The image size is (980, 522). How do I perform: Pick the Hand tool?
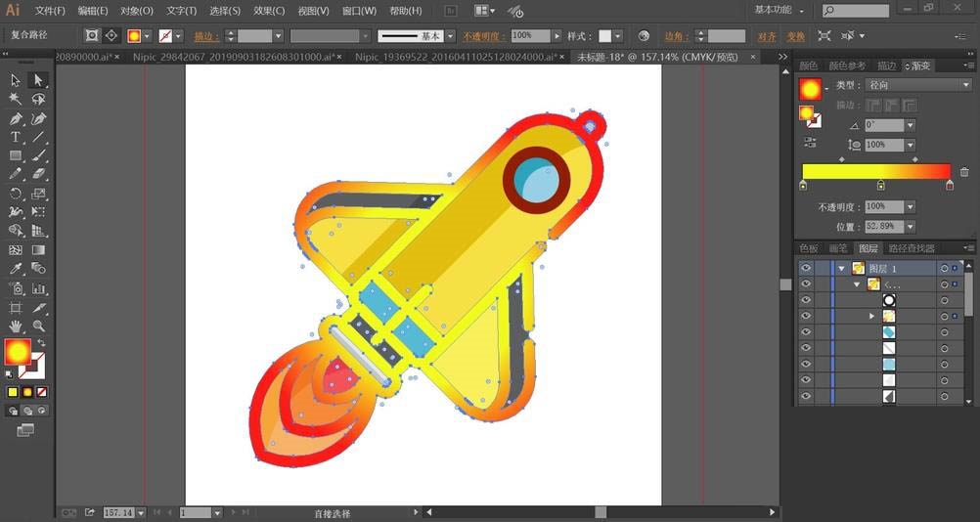click(16, 326)
